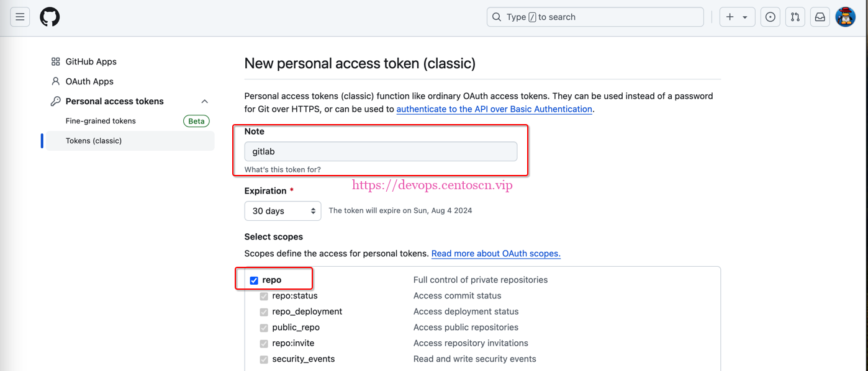
Task: Open the notifications inbox icon
Action: pos(820,17)
